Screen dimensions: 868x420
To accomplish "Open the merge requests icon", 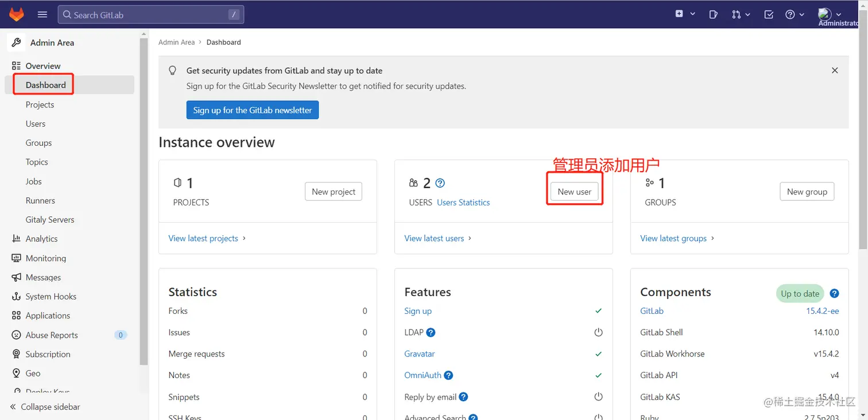I will point(736,14).
